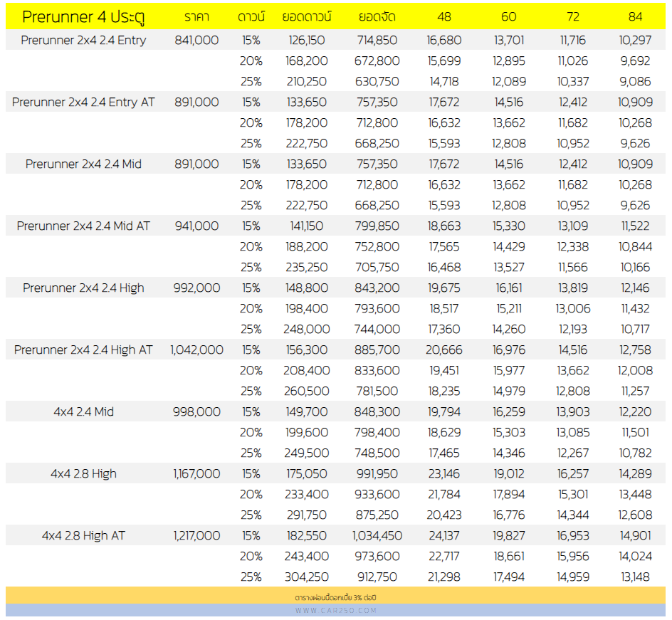Click installment value 19,794
This screenshot has width=672, height=620.
[444, 411]
